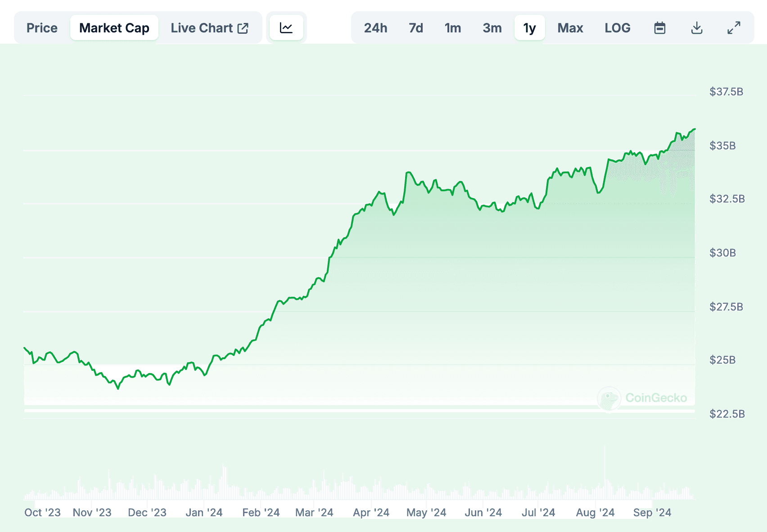Click the $27.5B axis label
This screenshot has width=767, height=532.
point(726,307)
